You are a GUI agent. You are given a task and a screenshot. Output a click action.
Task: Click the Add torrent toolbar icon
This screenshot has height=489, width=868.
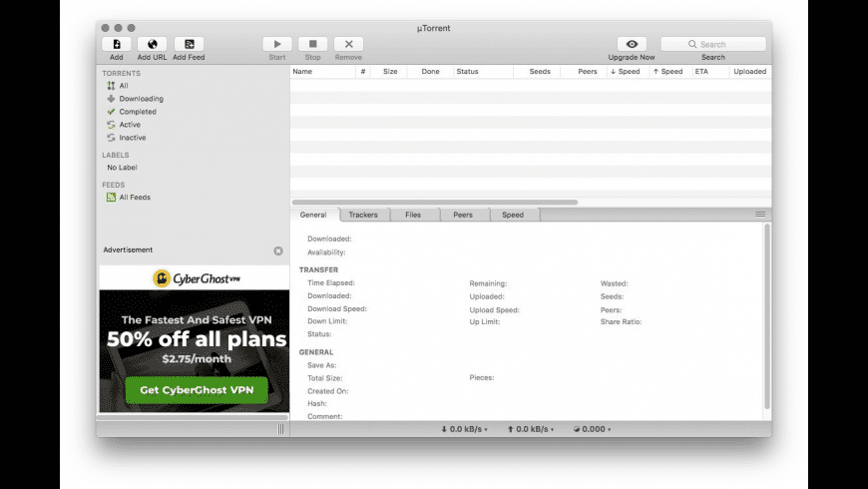[x=117, y=44]
